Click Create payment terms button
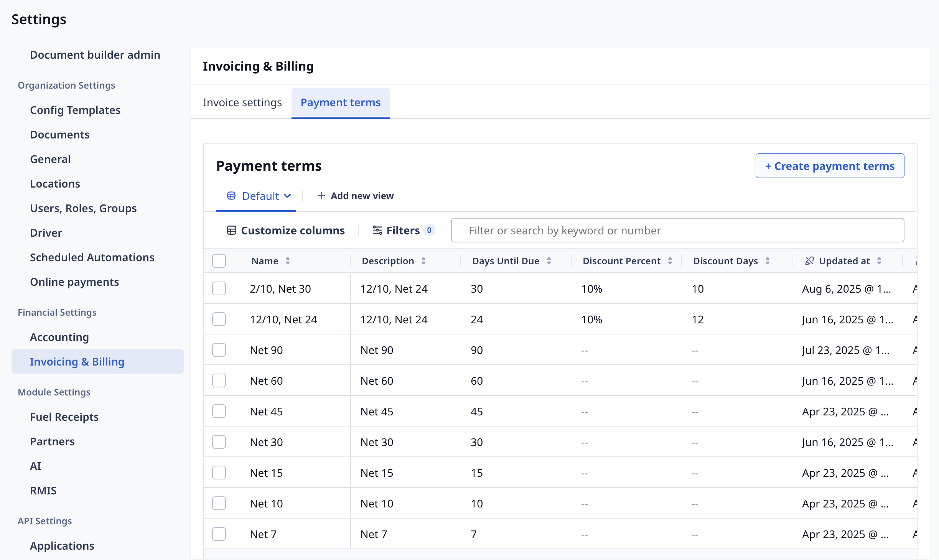The image size is (939, 560). tap(830, 166)
